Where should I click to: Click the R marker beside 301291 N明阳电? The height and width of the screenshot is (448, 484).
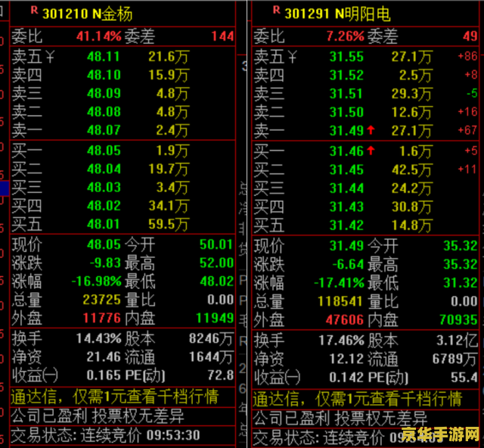(276, 10)
